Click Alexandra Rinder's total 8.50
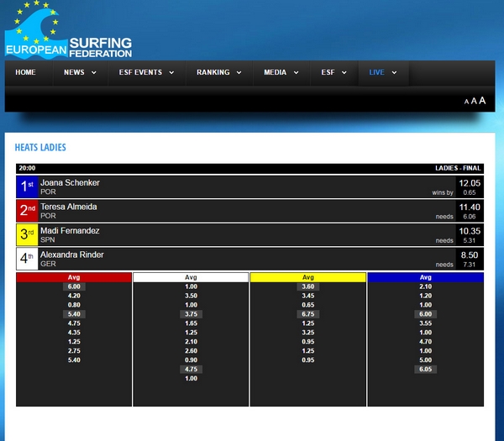This screenshot has height=441, width=504. click(470, 255)
